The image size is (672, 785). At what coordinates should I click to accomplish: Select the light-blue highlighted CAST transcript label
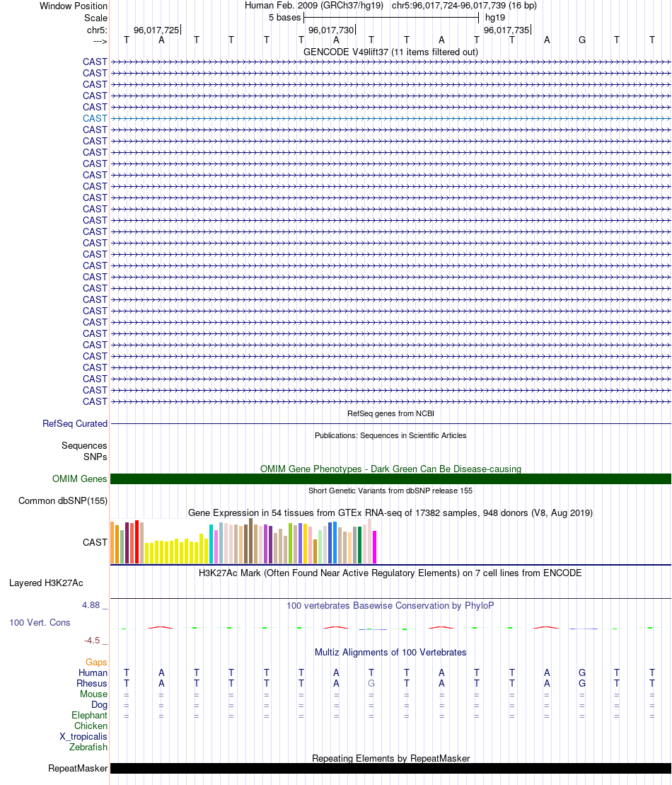(x=95, y=119)
